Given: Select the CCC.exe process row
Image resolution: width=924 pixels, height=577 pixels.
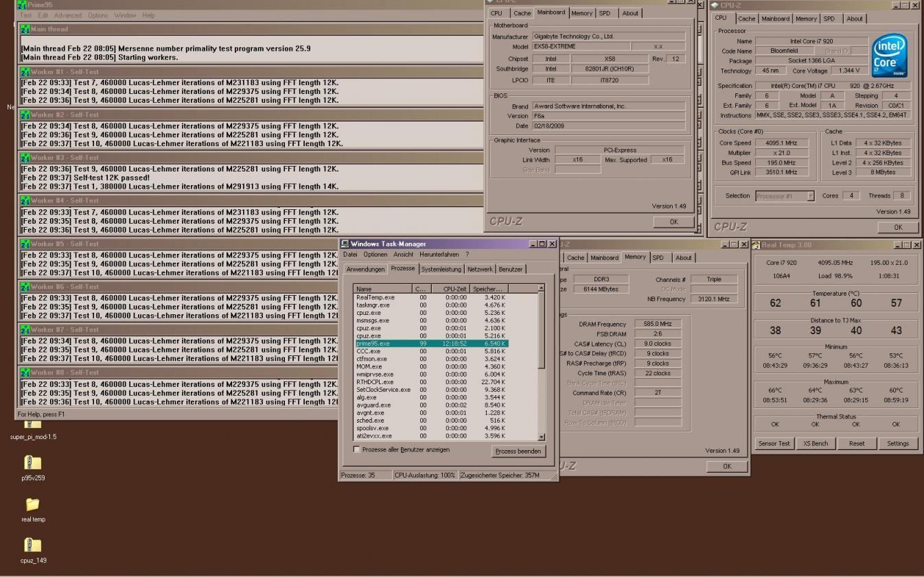Looking at the screenshot, I should pyautogui.click(x=431, y=351).
